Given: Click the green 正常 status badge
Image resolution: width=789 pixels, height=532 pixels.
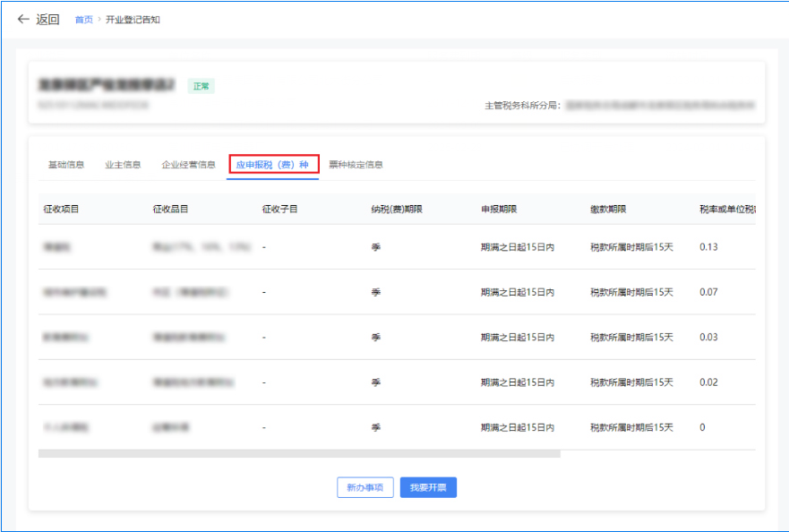Looking at the screenshot, I should coord(202,87).
